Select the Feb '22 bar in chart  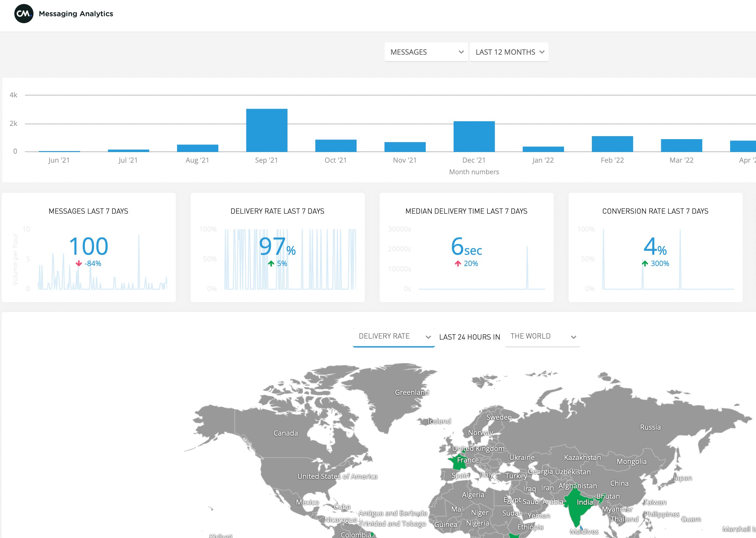[x=612, y=144]
